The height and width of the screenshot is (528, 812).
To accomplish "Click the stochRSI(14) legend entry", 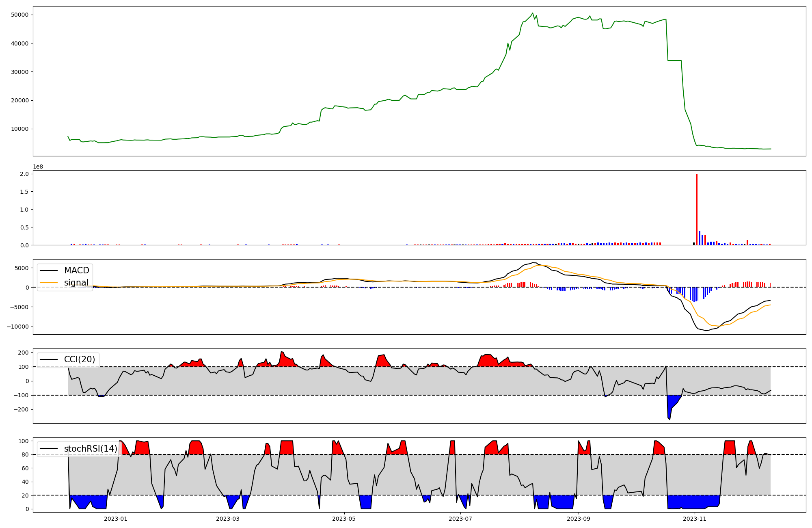I will click(x=90, y=449).
